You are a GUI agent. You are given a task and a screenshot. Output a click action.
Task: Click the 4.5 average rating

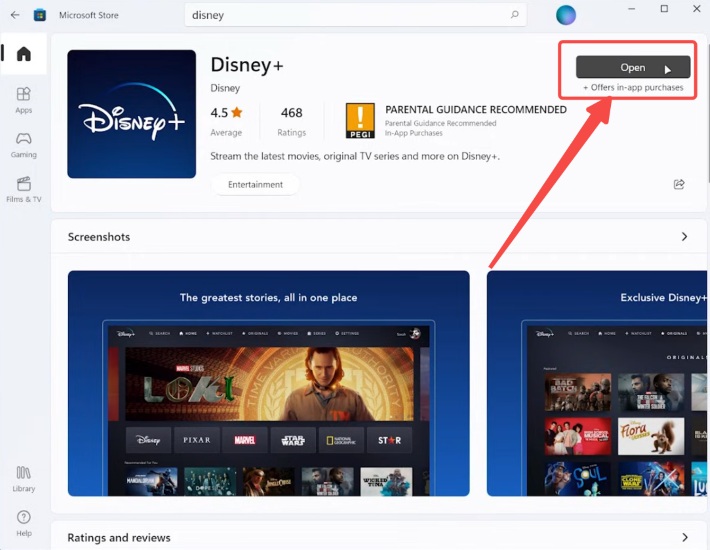(219, 113)
